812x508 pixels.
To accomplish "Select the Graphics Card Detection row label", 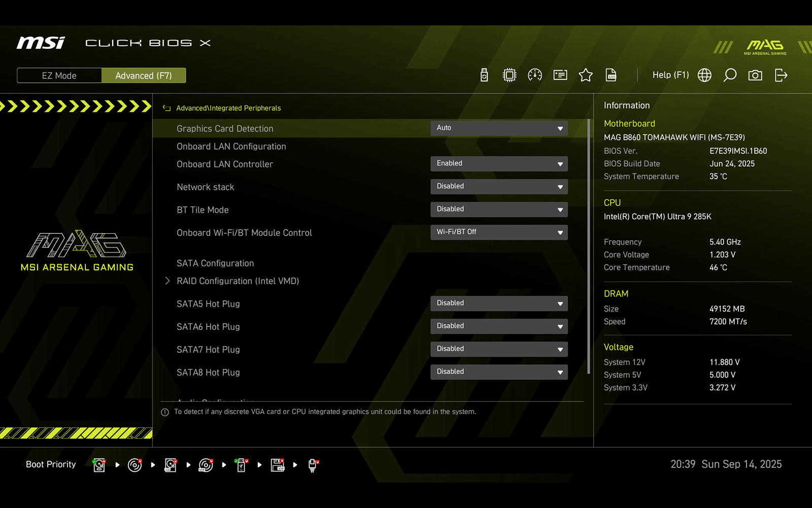I will click(225, 129).
